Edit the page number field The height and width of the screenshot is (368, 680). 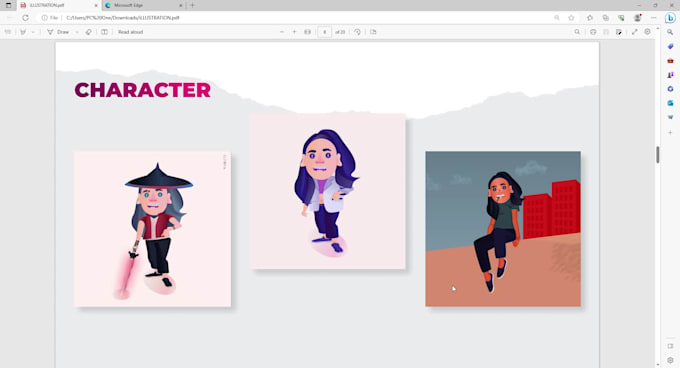tap(324, 32)
